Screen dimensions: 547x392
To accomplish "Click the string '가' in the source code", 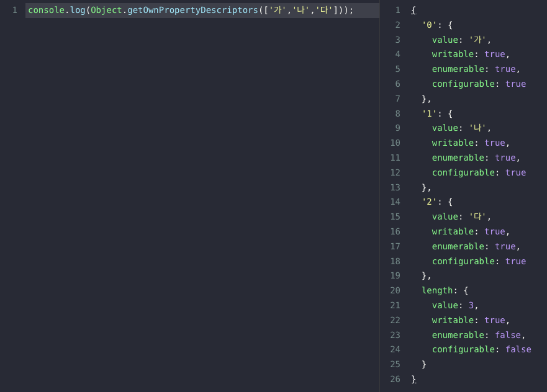I will (x=278, y=11).
